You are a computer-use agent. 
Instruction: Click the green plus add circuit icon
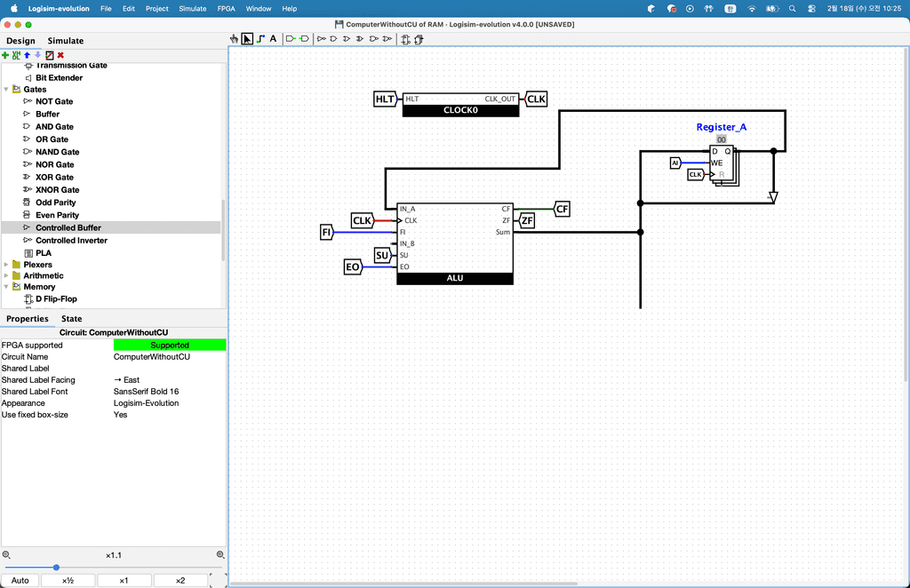(x=5, y=55)
